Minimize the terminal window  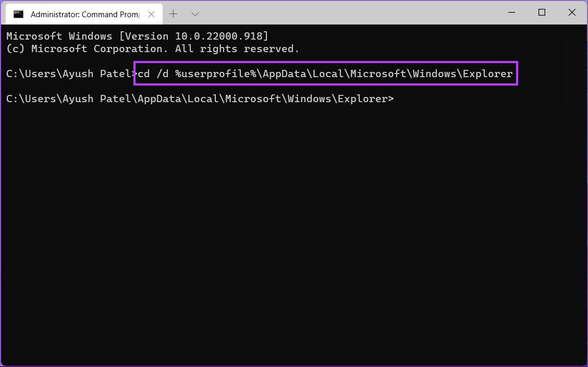coord(511,13)
